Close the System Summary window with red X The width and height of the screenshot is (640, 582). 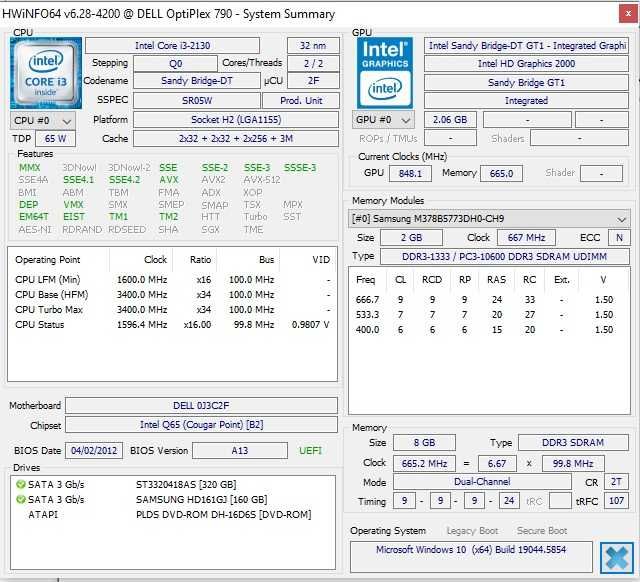(x=629, y=14)
